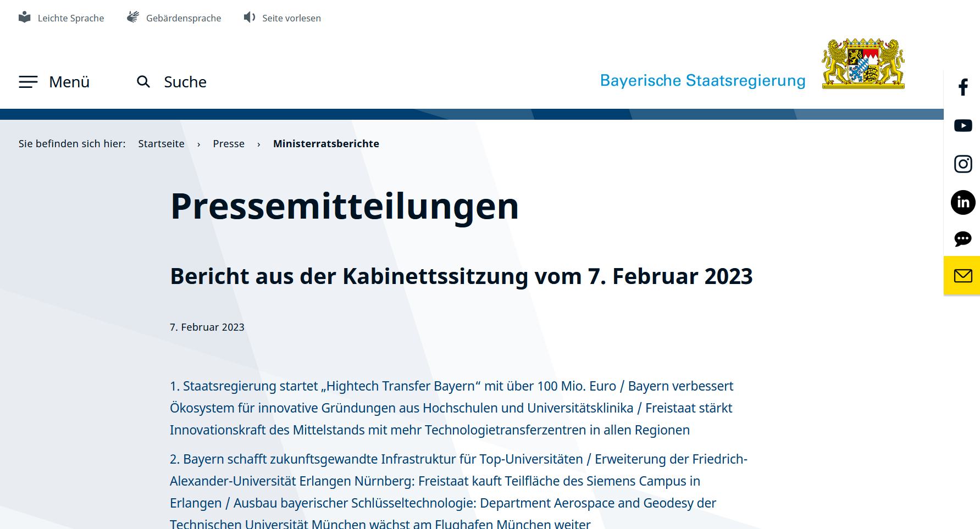Expand the breadcrumb chevron after Presse

[258, 143]
